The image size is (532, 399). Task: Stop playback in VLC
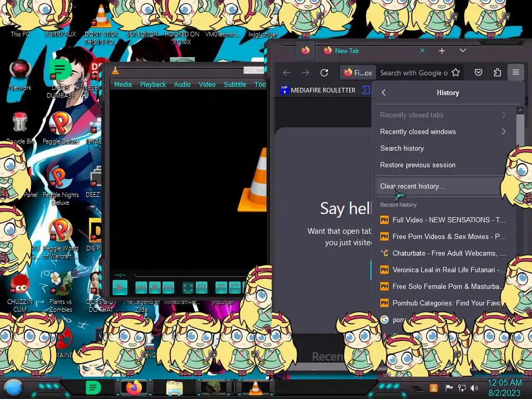155,288
